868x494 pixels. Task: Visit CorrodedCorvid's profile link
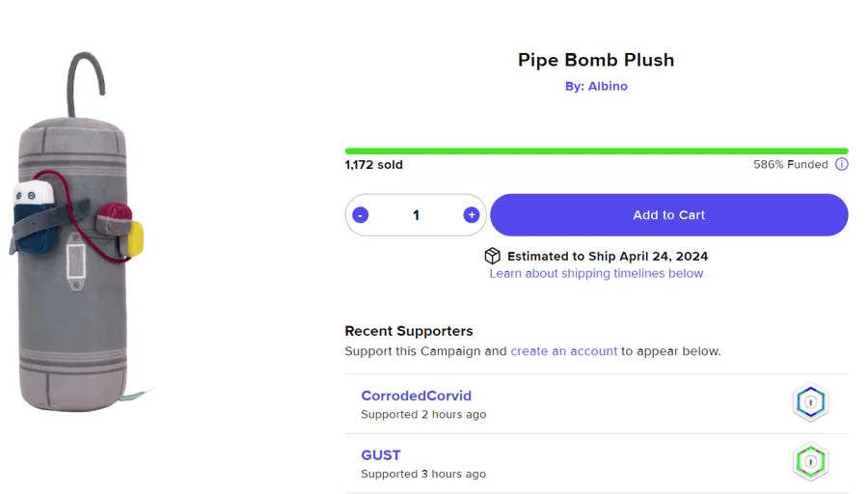(416, 396)
